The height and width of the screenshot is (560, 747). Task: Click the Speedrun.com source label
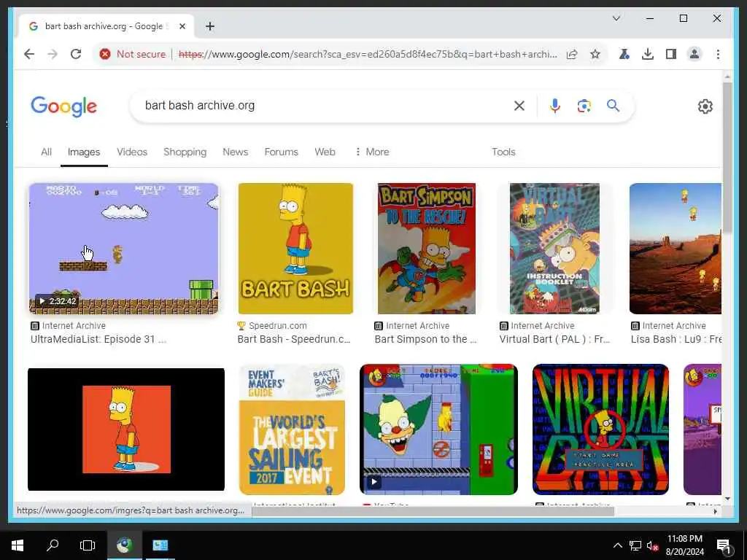pyautogui.click(x=278, y=326)
